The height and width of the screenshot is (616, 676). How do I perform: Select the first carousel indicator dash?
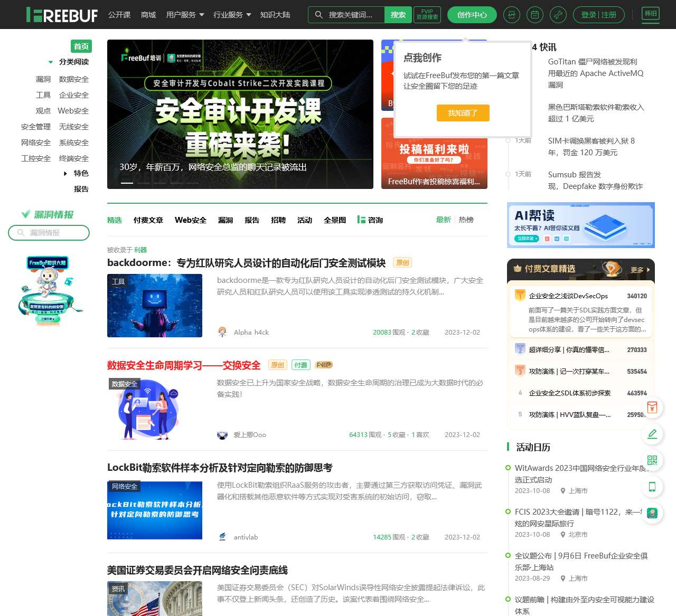coord(127,183)
